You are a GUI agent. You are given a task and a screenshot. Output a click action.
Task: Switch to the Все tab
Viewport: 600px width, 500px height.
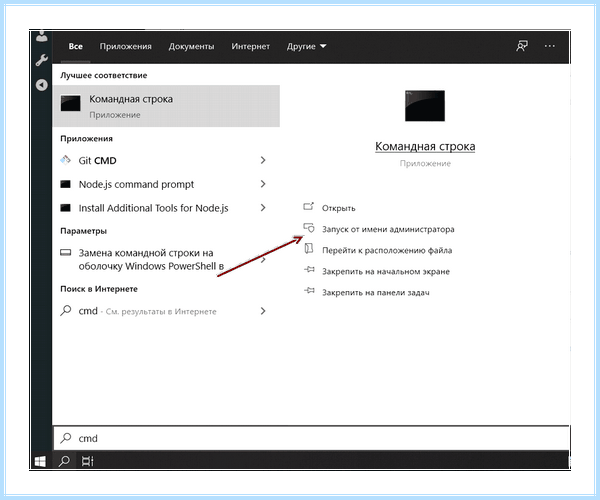75,46
